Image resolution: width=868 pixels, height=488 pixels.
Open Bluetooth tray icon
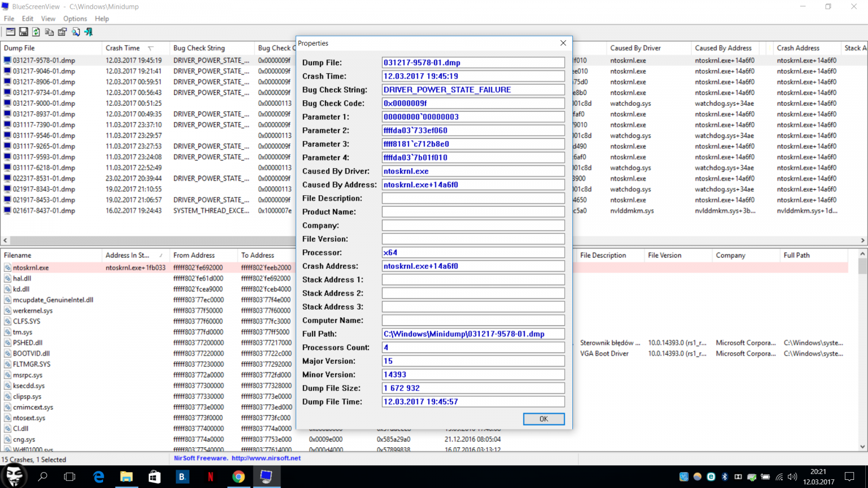coord(724,477)
